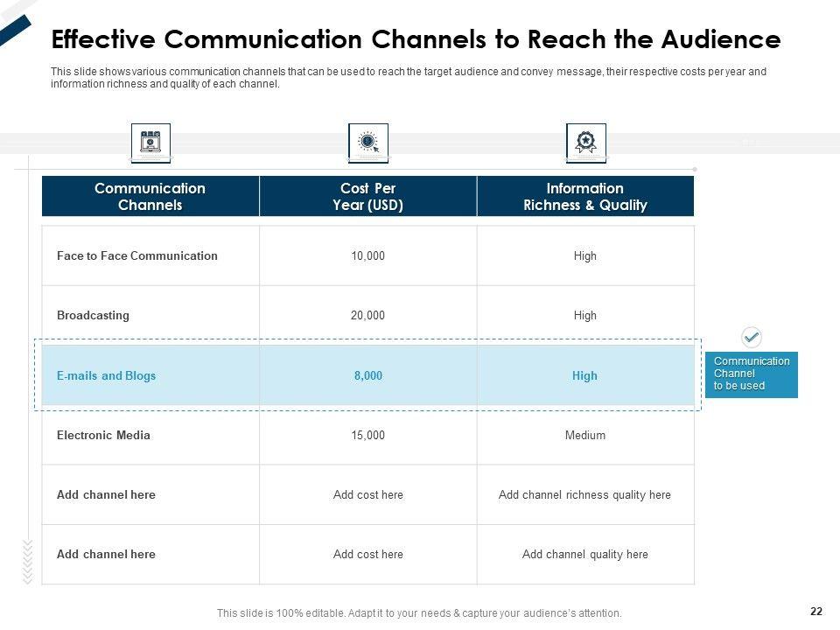Select the Cost Per Year (USD) header

click(x=367, y=197)
